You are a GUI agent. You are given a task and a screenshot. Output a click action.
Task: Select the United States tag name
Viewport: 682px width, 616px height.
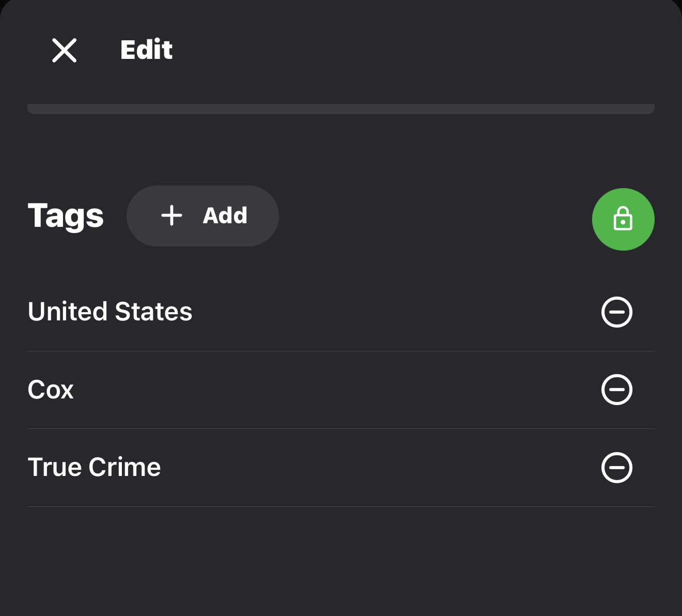[x=110, y=312]
